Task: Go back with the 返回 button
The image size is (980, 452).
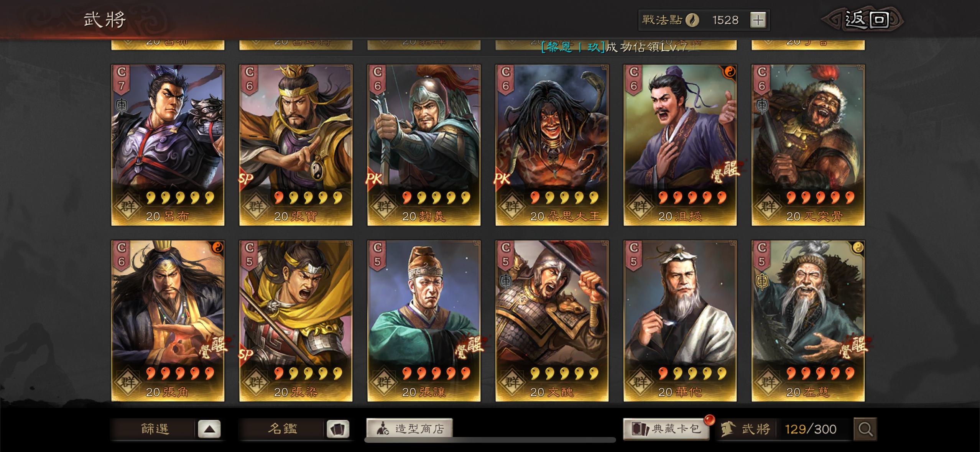Action: point(863,20)
